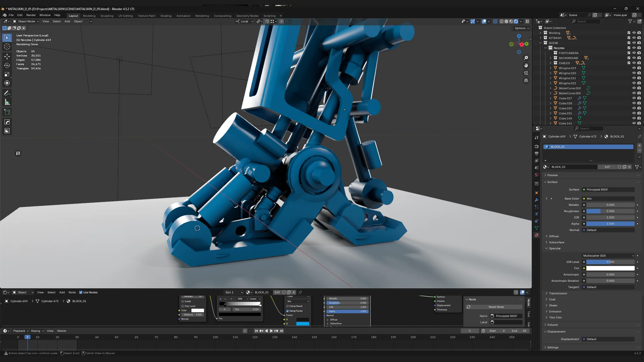Select the Measure tool
644x362 pixels.
[x=7, y=102]
